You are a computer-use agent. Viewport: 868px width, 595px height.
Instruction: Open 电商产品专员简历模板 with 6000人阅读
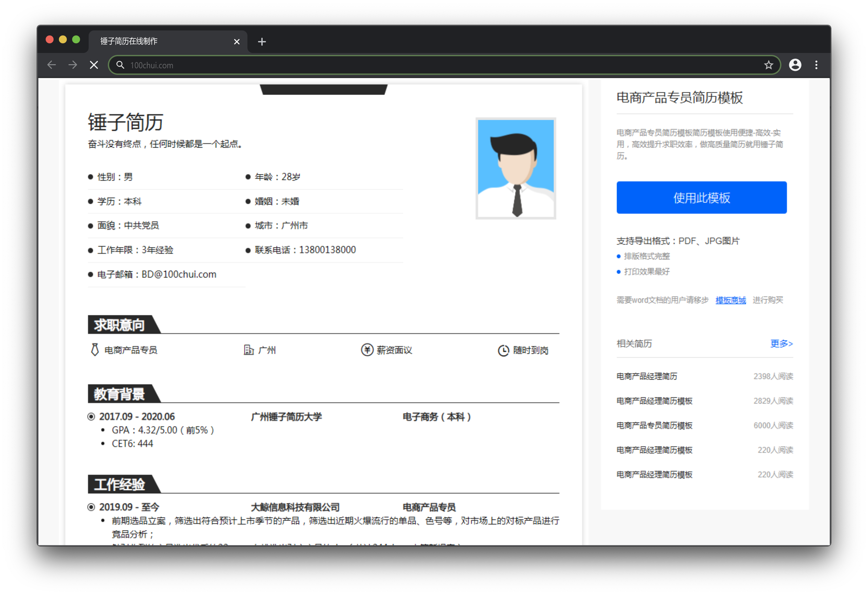point(705,426)
